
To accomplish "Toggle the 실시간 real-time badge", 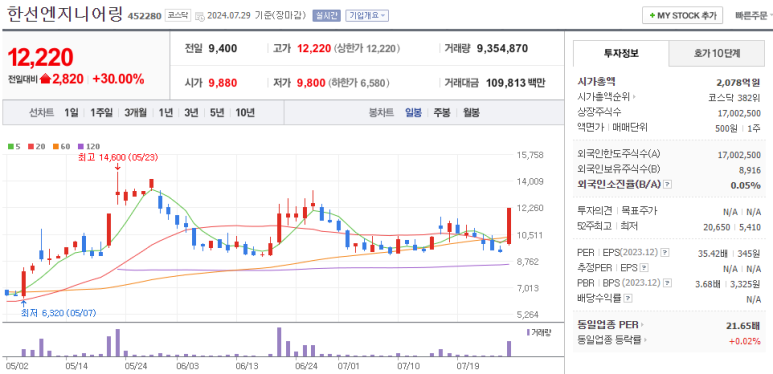I will pos(326,15).
